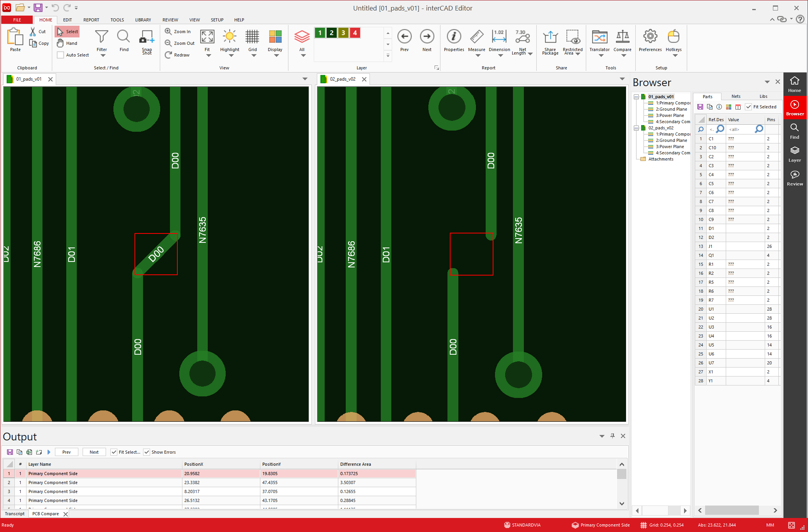Viewport: 808px width, 532px height.
Task: Open the Measure tool
Action: 476,37
